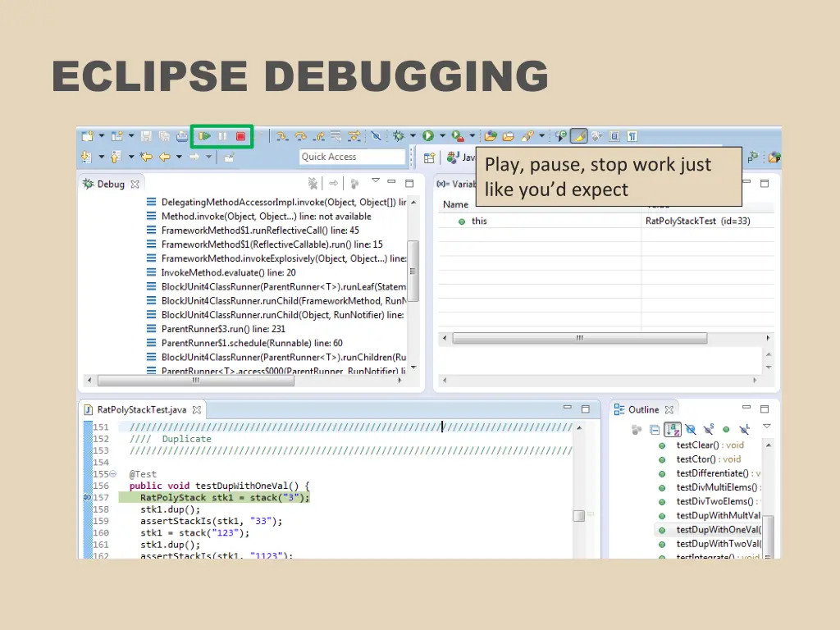Switch to the Java perspective
This screenshot has width=840, height=630.
(x=454, y=156)
